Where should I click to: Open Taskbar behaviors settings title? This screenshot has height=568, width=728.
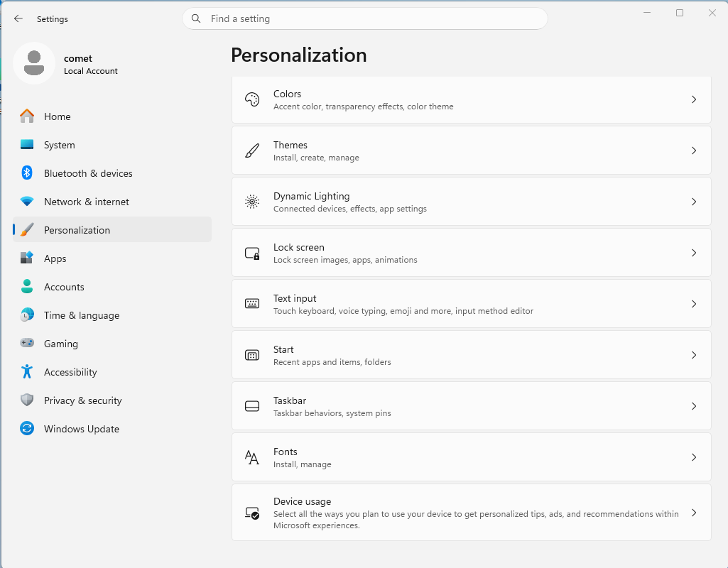[x=290, y=400]
